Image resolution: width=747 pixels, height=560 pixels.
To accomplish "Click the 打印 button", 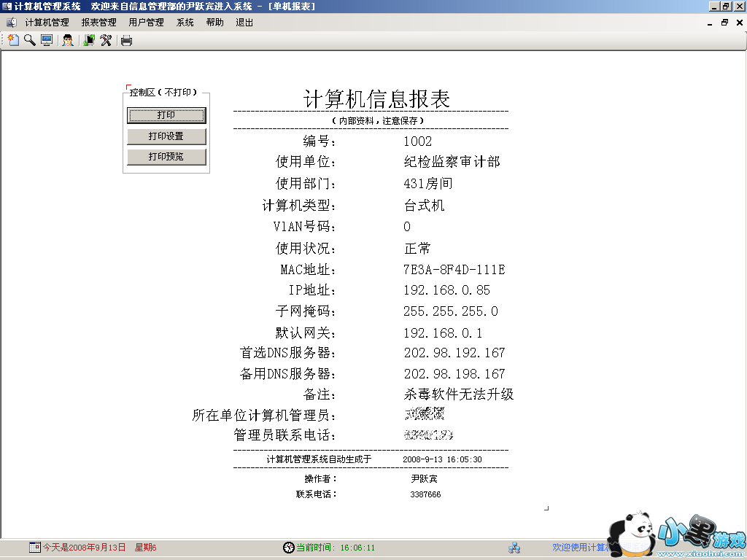I will [x=166, y=115].
